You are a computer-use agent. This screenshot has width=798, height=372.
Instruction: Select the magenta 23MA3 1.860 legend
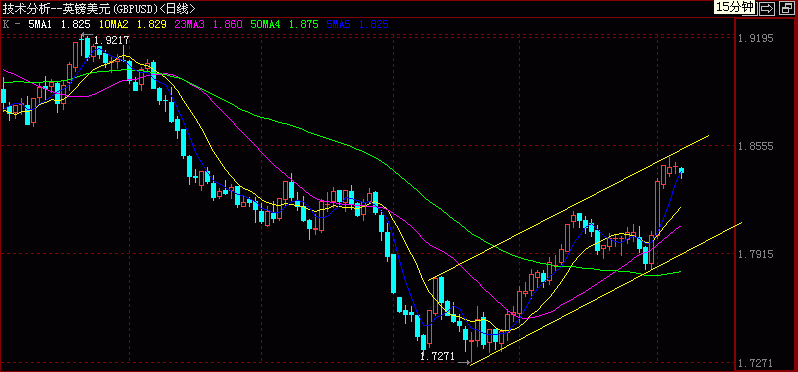point(209,24)
